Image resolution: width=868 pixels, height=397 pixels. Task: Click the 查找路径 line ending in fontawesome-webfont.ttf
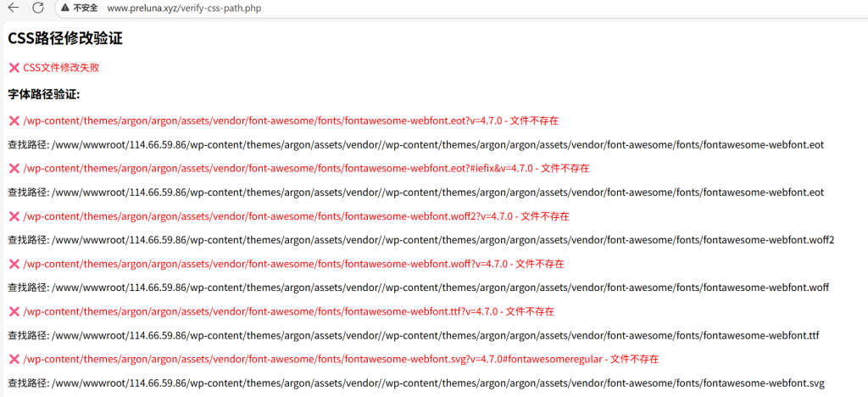point(413,335)
